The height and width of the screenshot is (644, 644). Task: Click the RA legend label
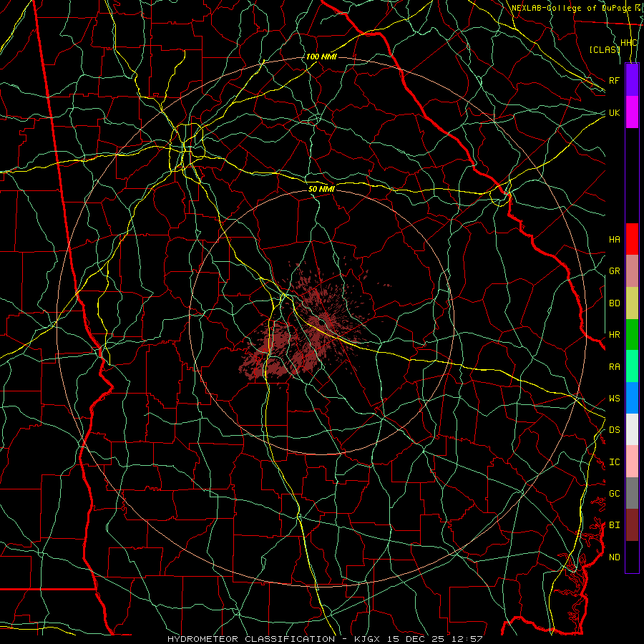point(614,367)
